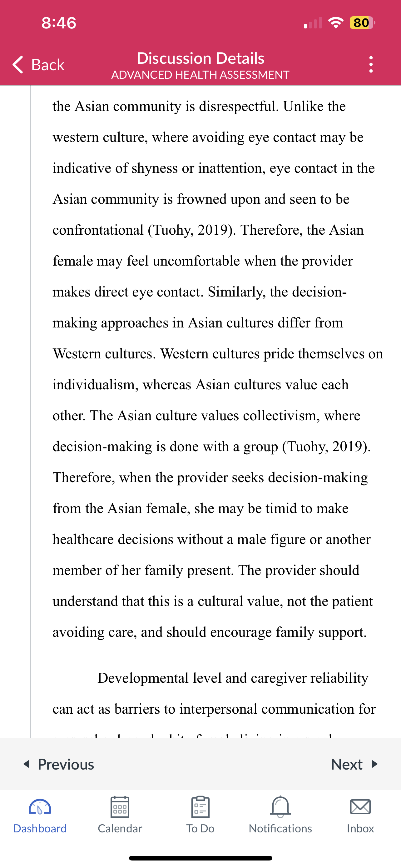The height and width of the screenshot is (868, 401).
Task: Tap the Wi-Fi status icon
Action: pyautogui.click(x=336, y=22)
